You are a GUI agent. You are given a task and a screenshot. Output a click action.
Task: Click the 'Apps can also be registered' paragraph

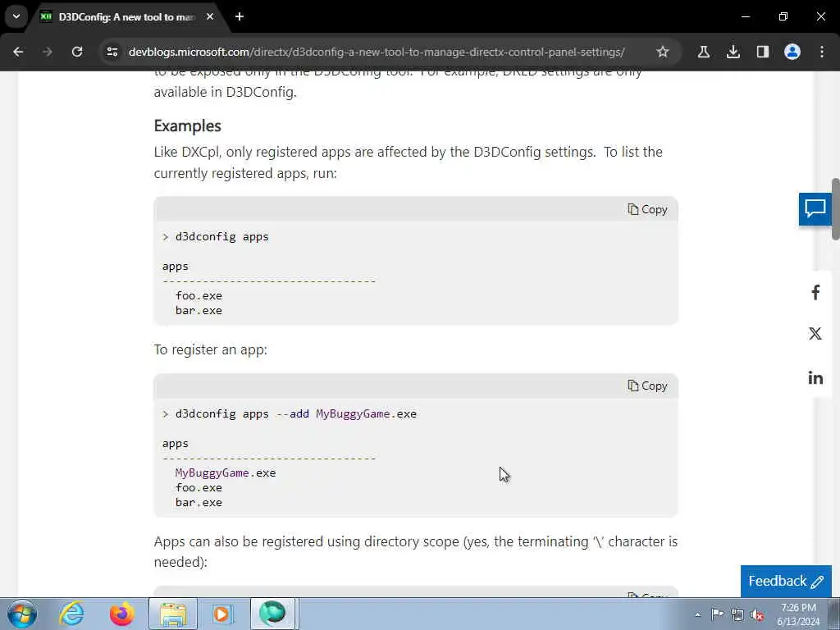coord(416,552)
